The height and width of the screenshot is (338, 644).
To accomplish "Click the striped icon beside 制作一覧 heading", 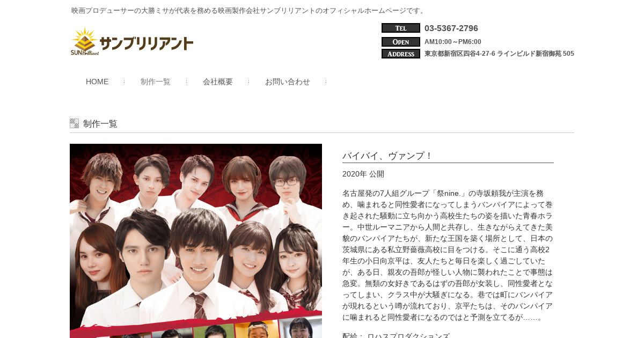I will click(x=74, y=123).
